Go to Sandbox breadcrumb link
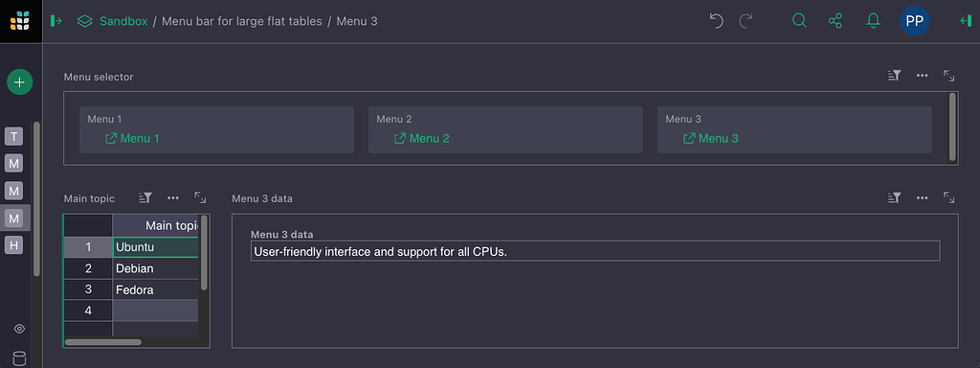The height and width of the screenshot is (368, 980). point(123,21)
